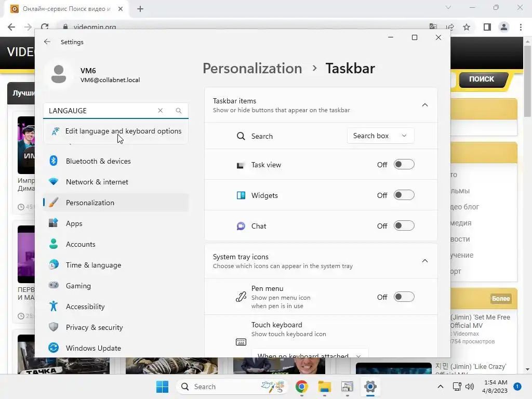Collapse the System tray icons section
Screen dimensions: 532x399
click(425, 261)
